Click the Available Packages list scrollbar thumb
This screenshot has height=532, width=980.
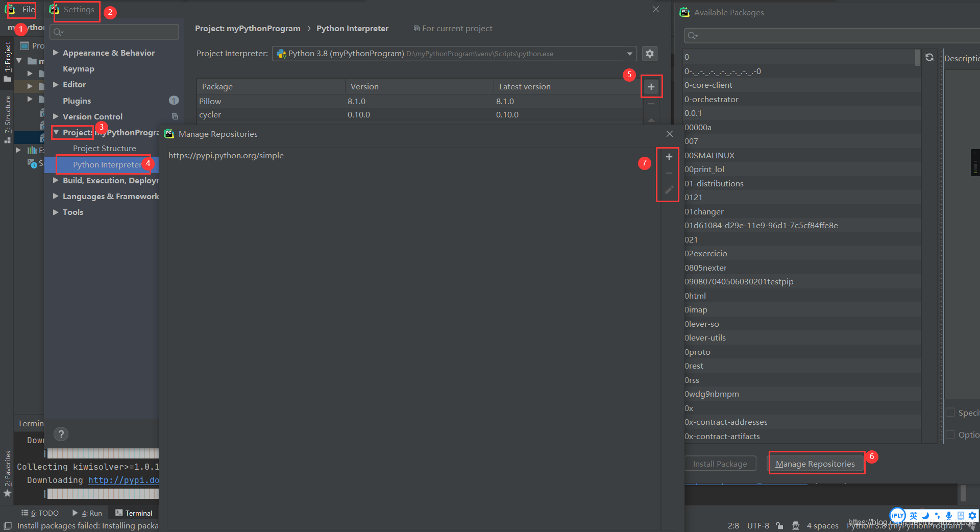coord(917,58)
